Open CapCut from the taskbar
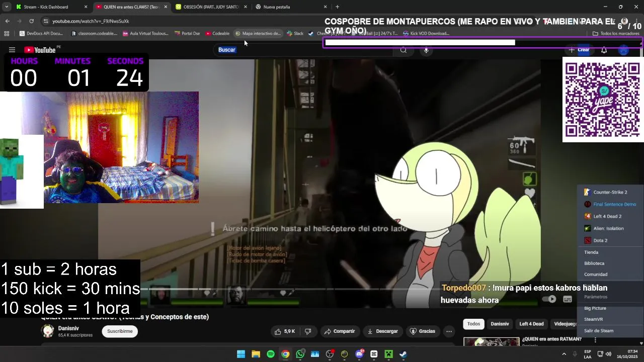Viewport: 644px width, 362px height. (374, 354)
